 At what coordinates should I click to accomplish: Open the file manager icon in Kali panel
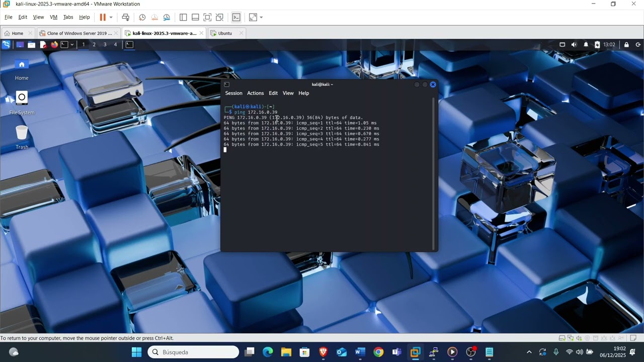(31, 45)
